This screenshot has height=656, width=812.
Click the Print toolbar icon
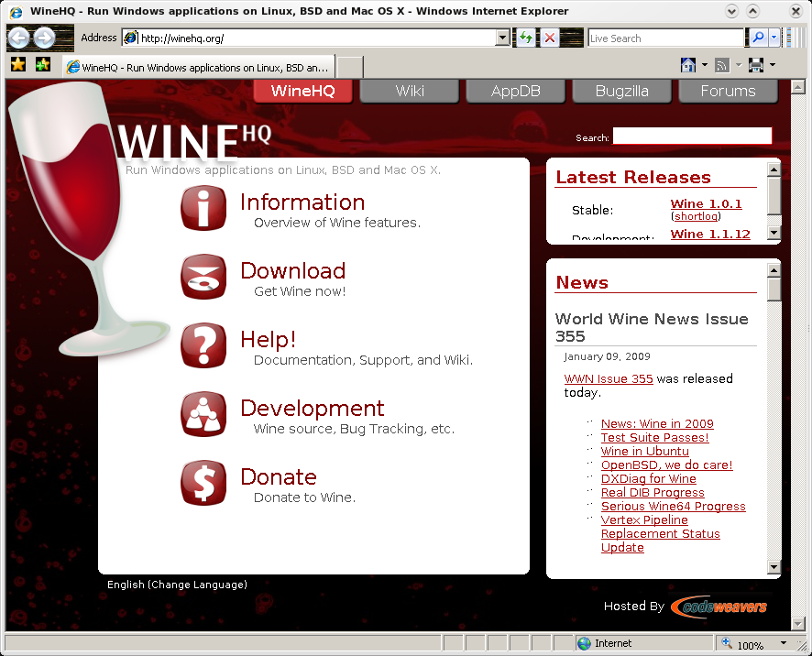756,65
